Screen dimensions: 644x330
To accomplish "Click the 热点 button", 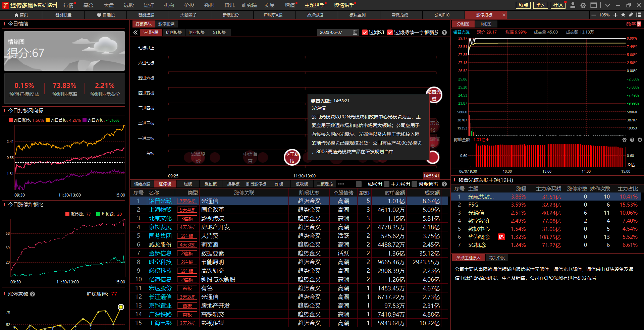I will tap(523, 5).
